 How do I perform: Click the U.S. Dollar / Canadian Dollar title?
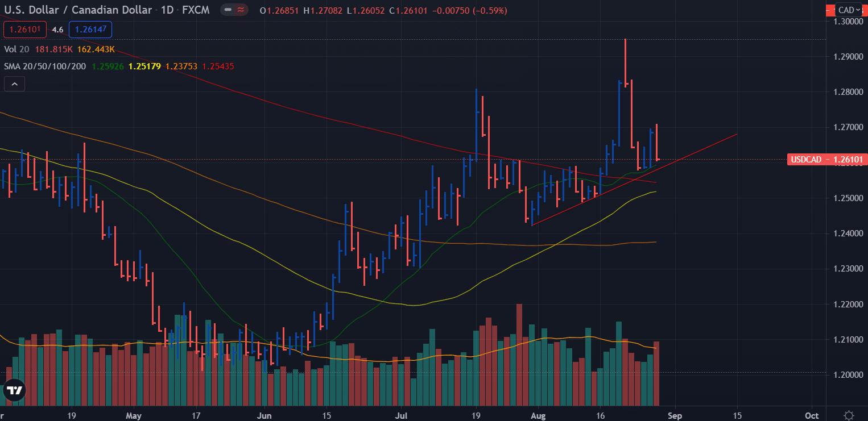[x=78, y=10]
